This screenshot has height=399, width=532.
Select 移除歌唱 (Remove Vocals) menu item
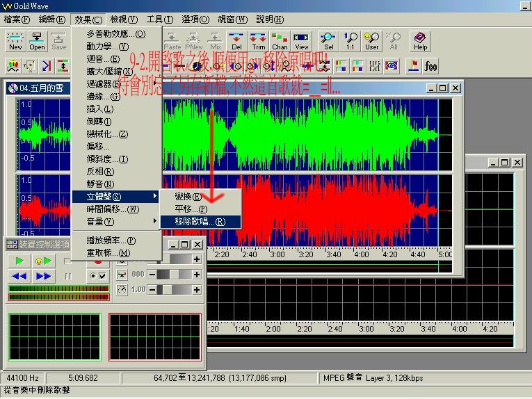coord(200,222)
